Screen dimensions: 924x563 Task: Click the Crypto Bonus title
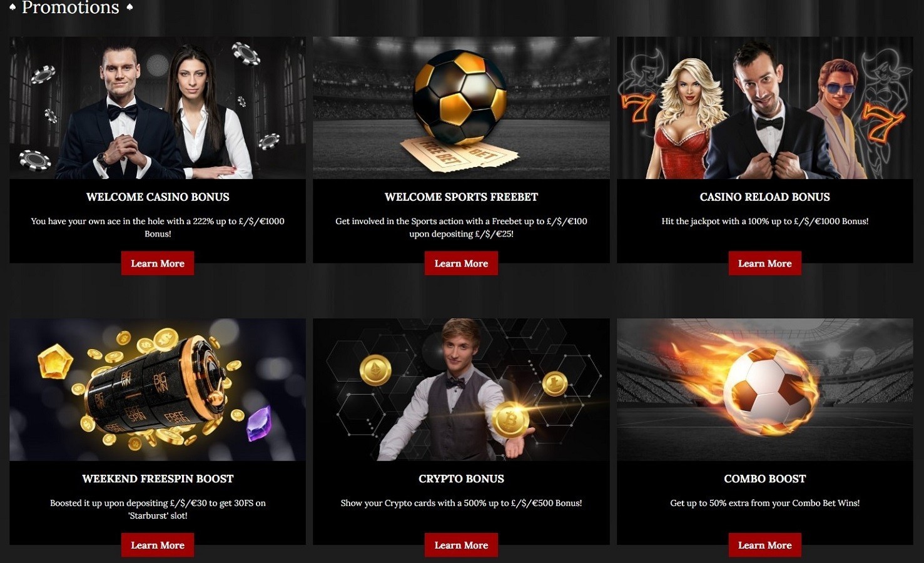tap(461, 479)
